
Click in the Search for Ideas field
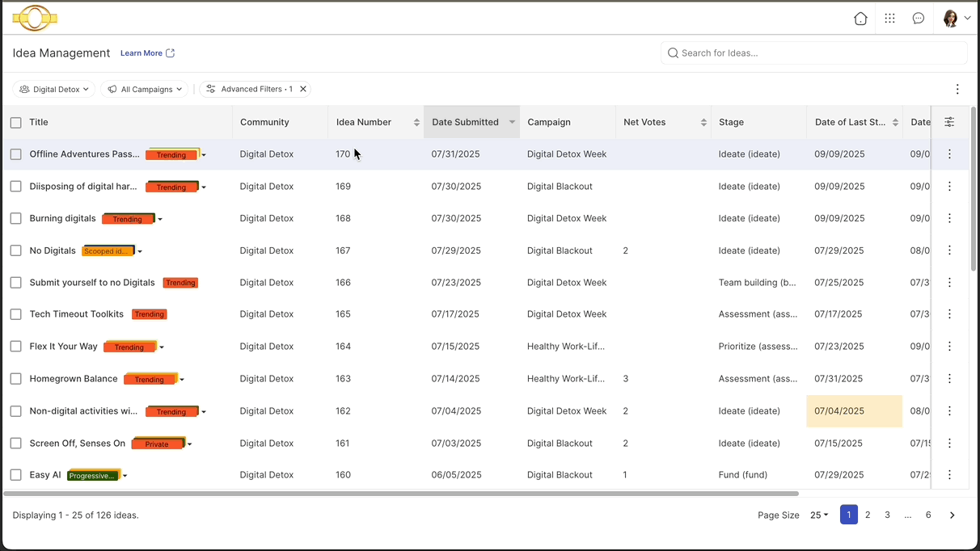[x=813, y=53]
